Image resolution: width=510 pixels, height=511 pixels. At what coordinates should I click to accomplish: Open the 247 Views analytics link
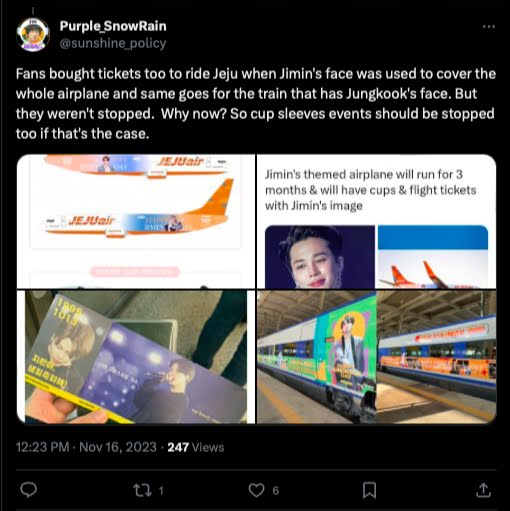196,447
